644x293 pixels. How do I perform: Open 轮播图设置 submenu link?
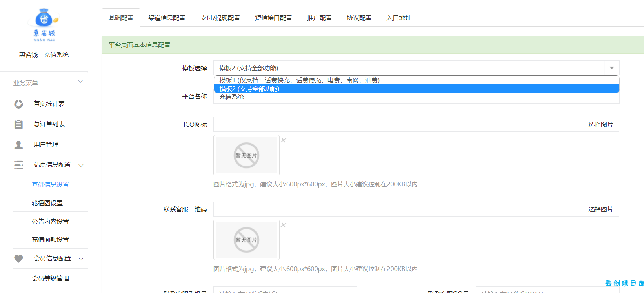(47, 203)
